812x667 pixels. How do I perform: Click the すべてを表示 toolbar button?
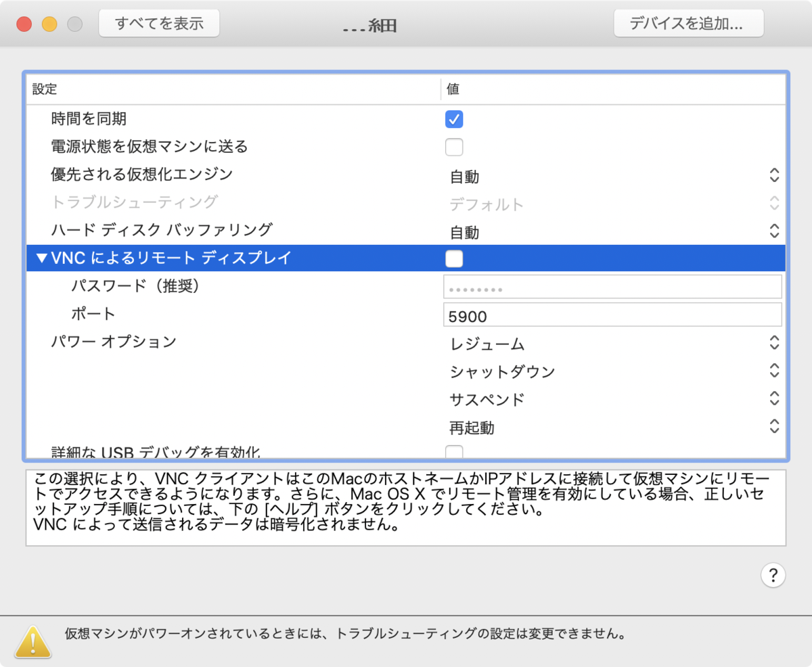point(159,22)
